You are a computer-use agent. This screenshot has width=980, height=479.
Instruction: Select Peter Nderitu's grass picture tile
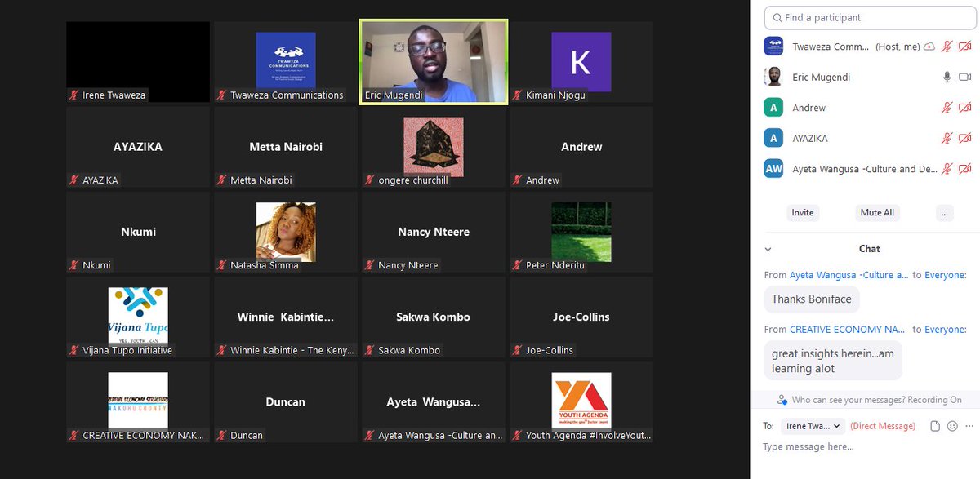(581, 232)
